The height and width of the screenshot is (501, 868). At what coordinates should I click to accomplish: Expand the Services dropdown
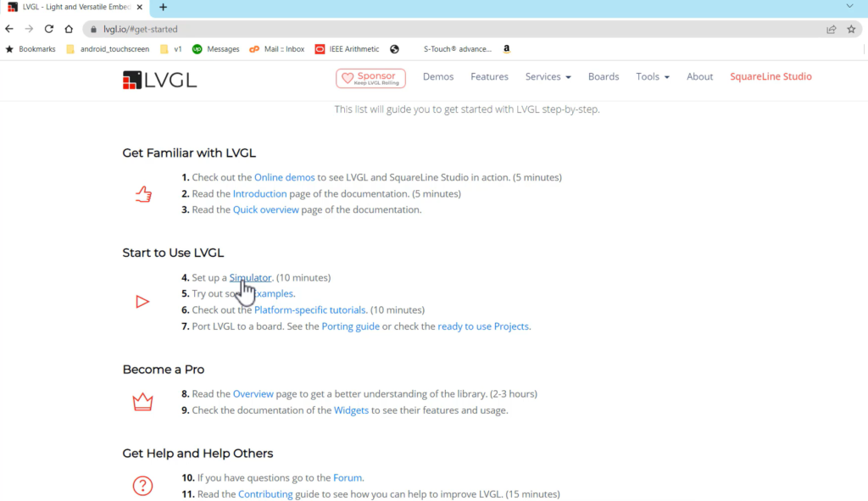(548, 76)
